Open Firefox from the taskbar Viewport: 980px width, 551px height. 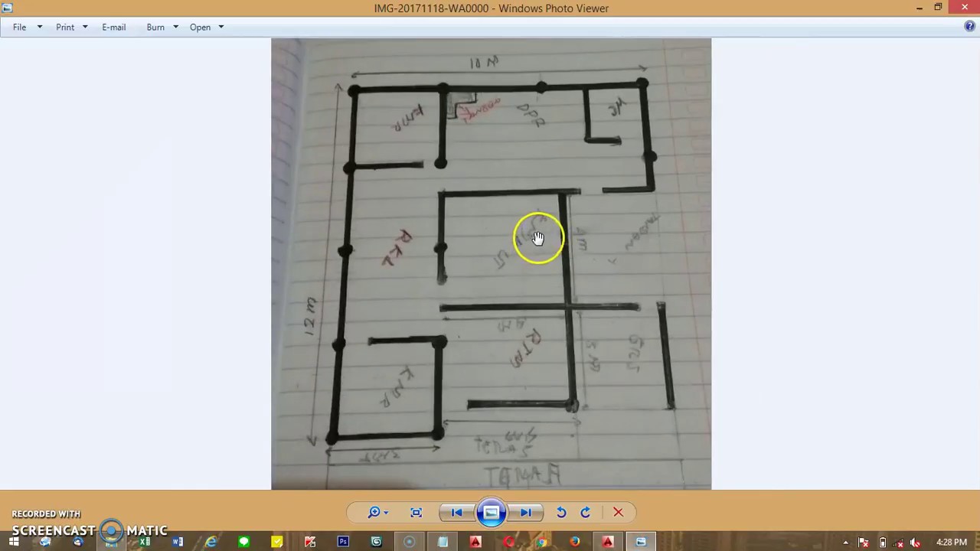[574, 542]
